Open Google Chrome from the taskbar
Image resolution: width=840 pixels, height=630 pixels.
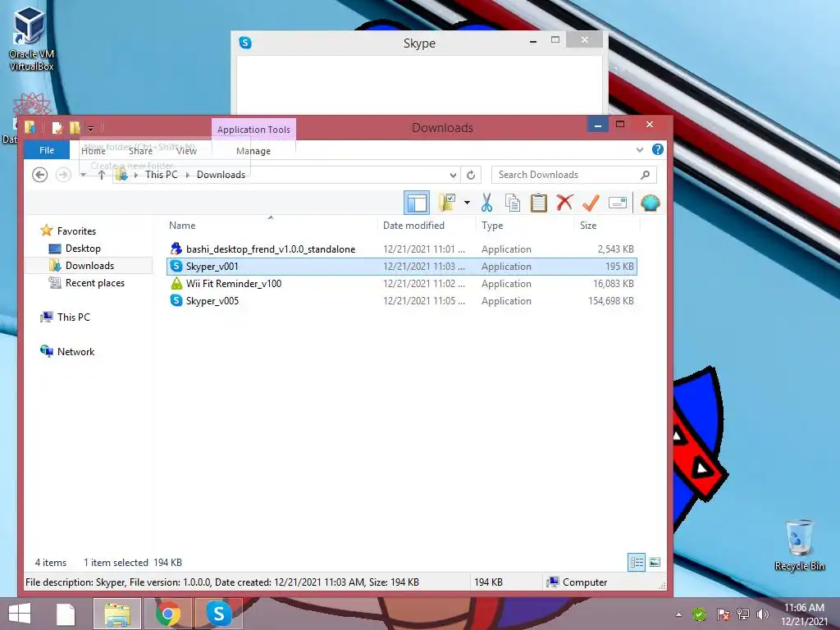[168, 614]
